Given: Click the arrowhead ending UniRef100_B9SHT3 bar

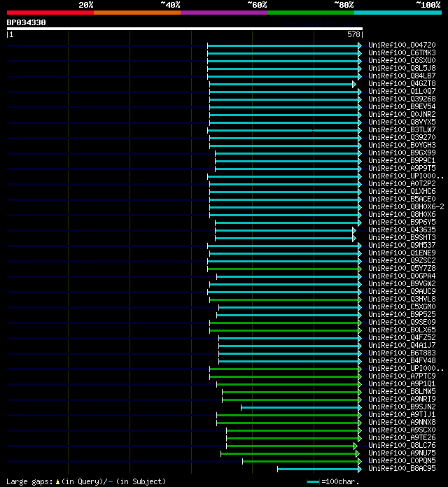Looking at the screenshot, I should (354, 239).
